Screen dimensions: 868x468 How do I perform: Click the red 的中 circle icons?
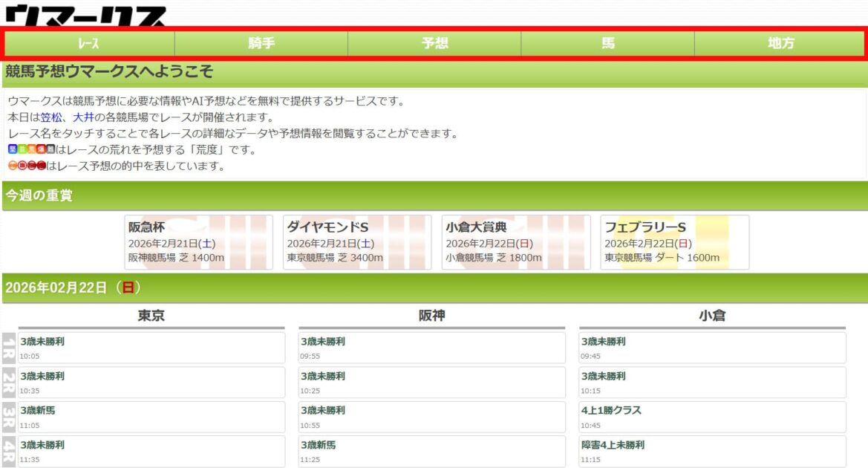point(27,166)
